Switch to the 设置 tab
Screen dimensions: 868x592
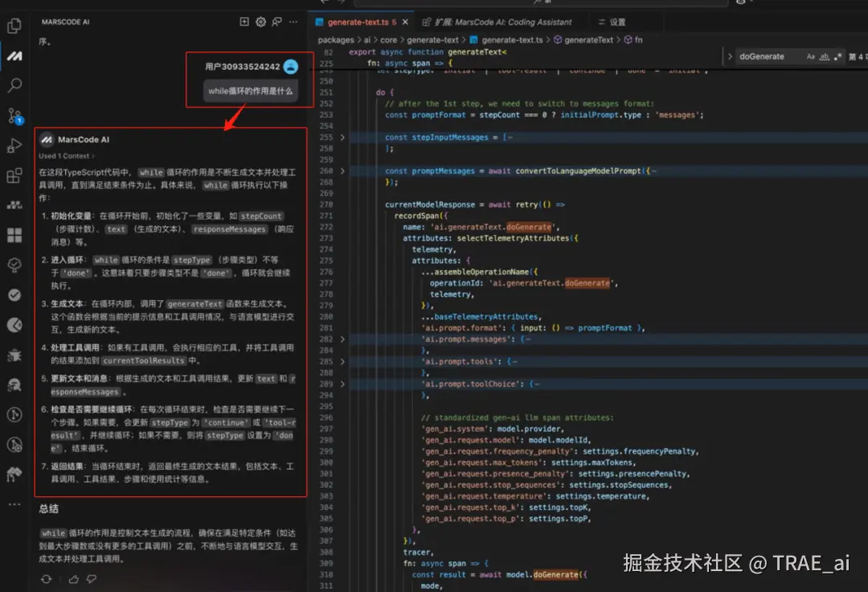tap(612, 22)
